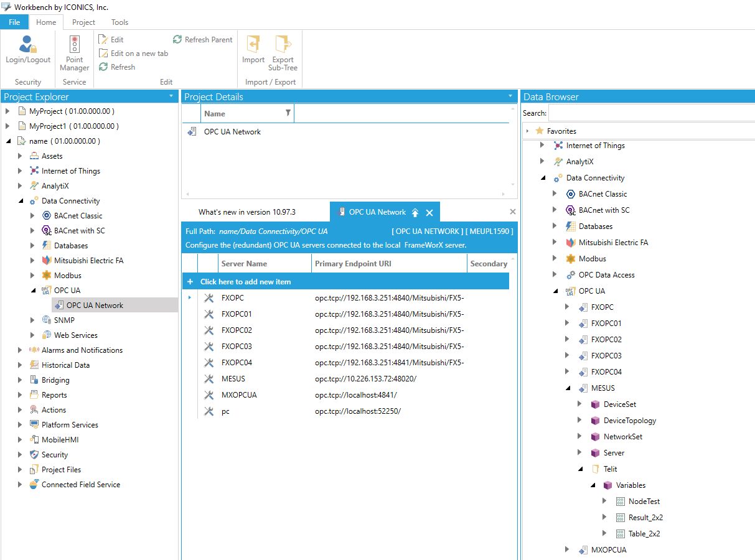Collapse the name project node
755x560 pixels.
[x=8, y=141]
